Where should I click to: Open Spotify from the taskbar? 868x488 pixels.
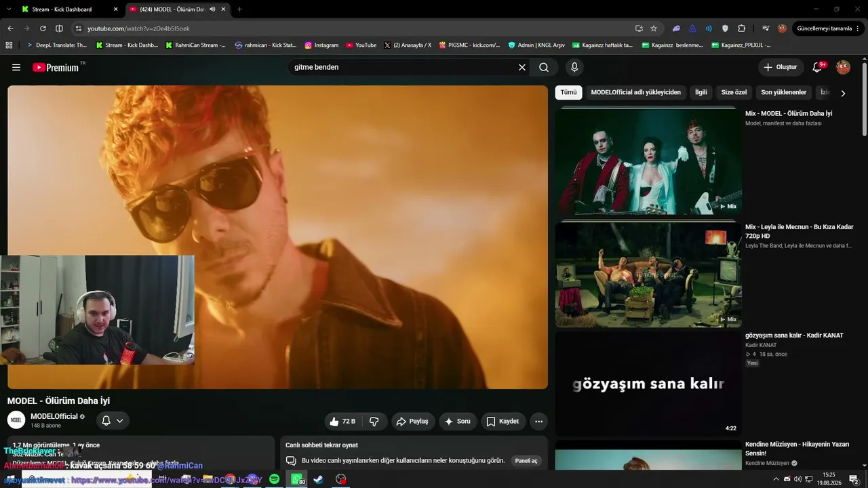[274, 479]
